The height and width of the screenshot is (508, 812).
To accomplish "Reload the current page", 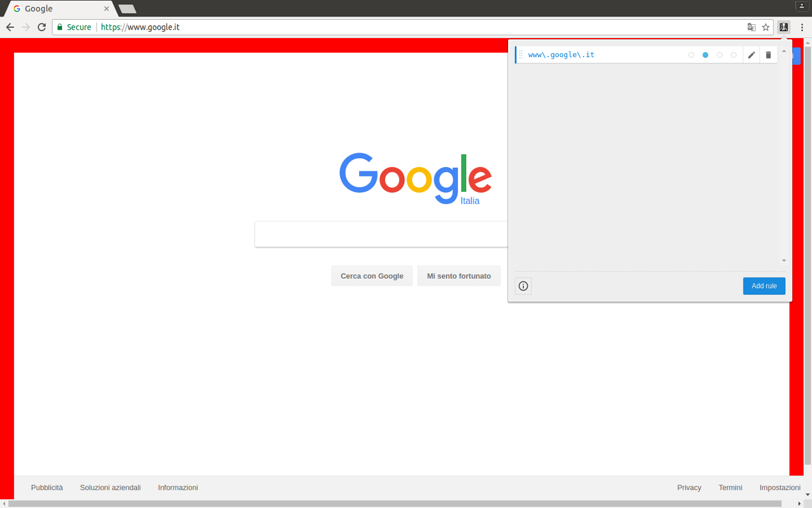I will 42,27.
